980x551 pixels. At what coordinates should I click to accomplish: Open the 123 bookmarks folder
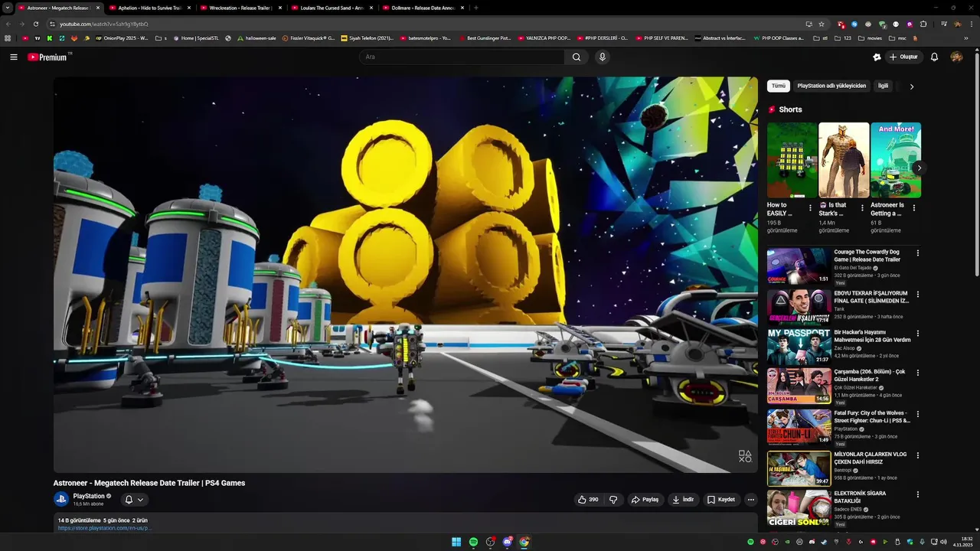click(843, 37)
